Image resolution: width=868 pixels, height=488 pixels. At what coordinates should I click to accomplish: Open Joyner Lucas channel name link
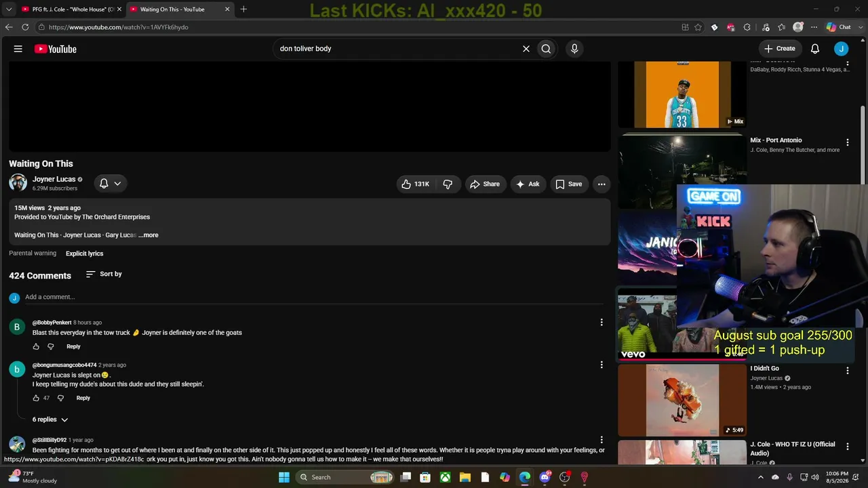(54, 180)
